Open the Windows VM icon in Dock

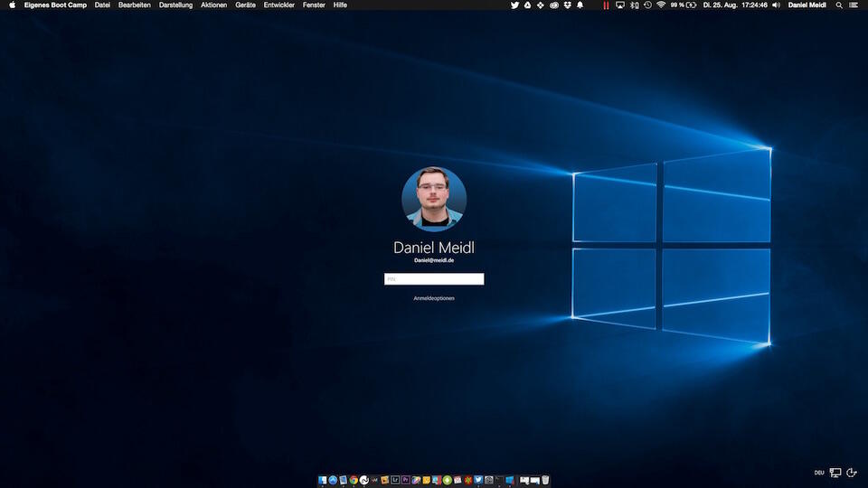pyautogui.click(x=510, y=480)
